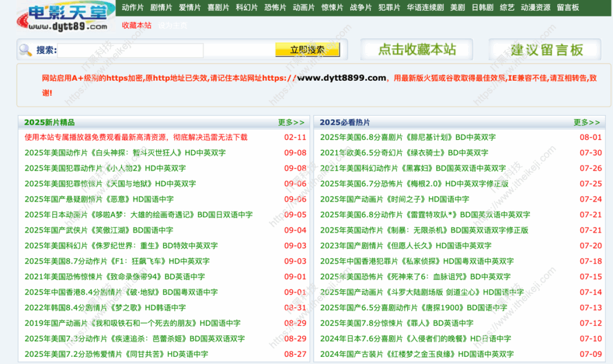Click 更多>> next to 2025新片精品
The width and height of the screenshot is (613, 364).
point(292,122)
